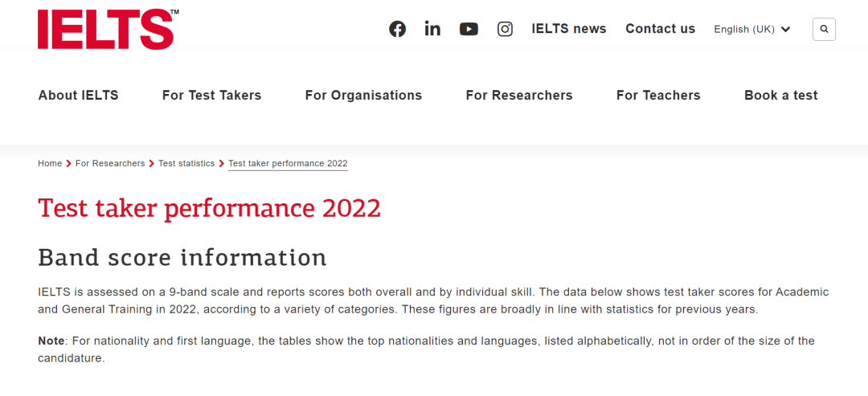This screenshot has width=868, height=396.
Task: Go to For Researchers breadcrumb link
Action: (x=110, y=163)
